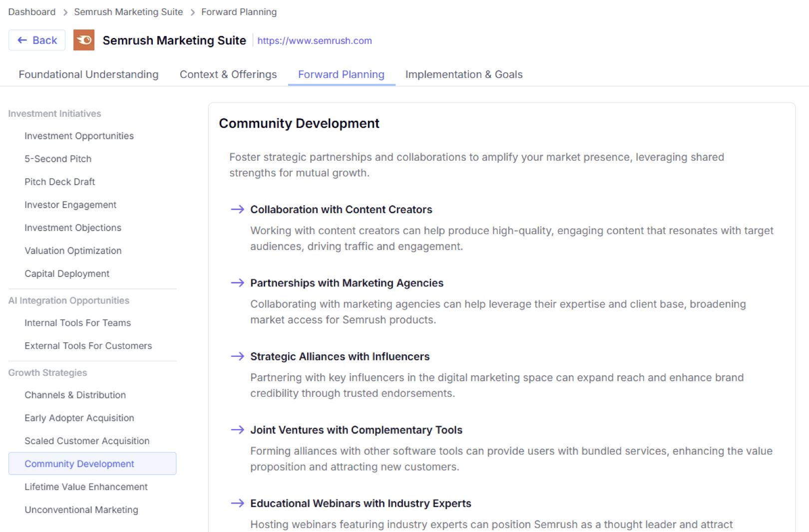809x532 pixels.
Task: Click the arrow beside Joint Ventures with Complementary Tools
Action: click(x=237, y=430)
